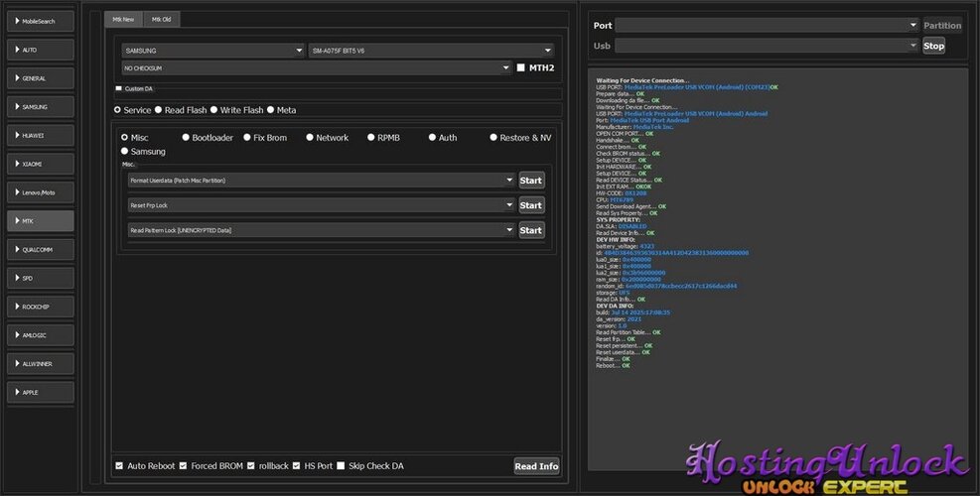Click the 'Reset persistent... OK' log line
The image size is (980, 496).
pyautogui.click(x=624, y=346)
